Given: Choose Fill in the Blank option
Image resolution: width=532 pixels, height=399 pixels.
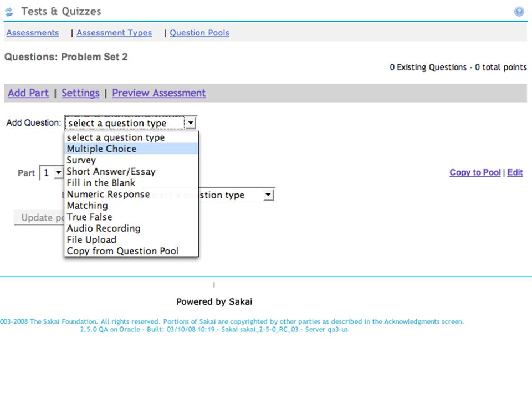Looking at the screenshot, I should (x=131, y=183).
